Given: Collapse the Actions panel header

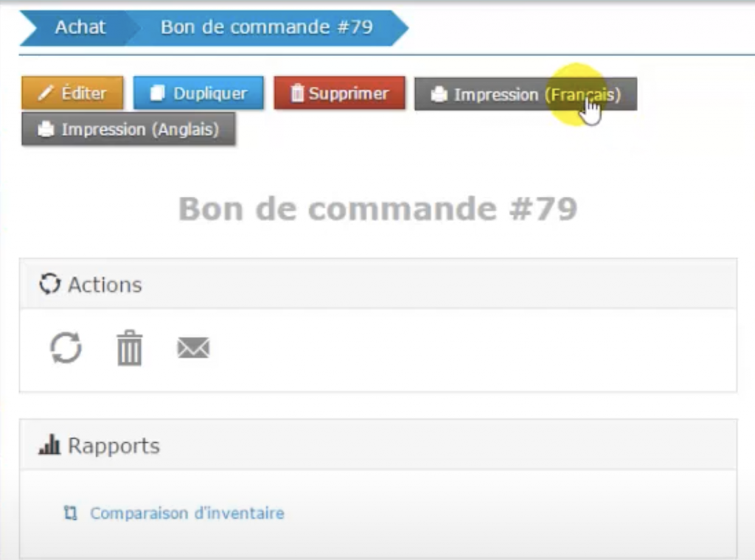Looking at the screenshot, I should click(377, 284).
